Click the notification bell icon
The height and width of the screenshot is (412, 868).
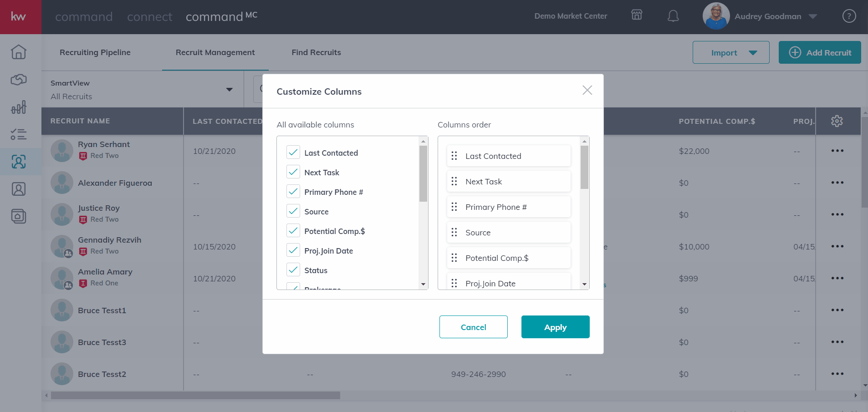point(673,16)
